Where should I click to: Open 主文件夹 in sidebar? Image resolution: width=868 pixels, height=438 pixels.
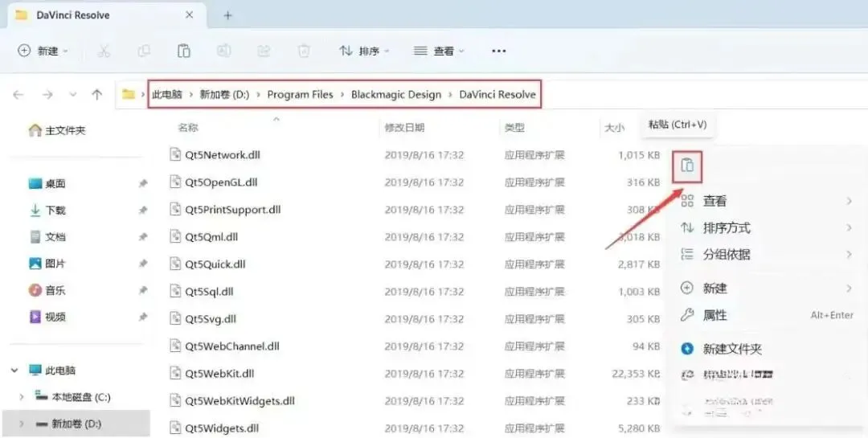tap(57, 131)
